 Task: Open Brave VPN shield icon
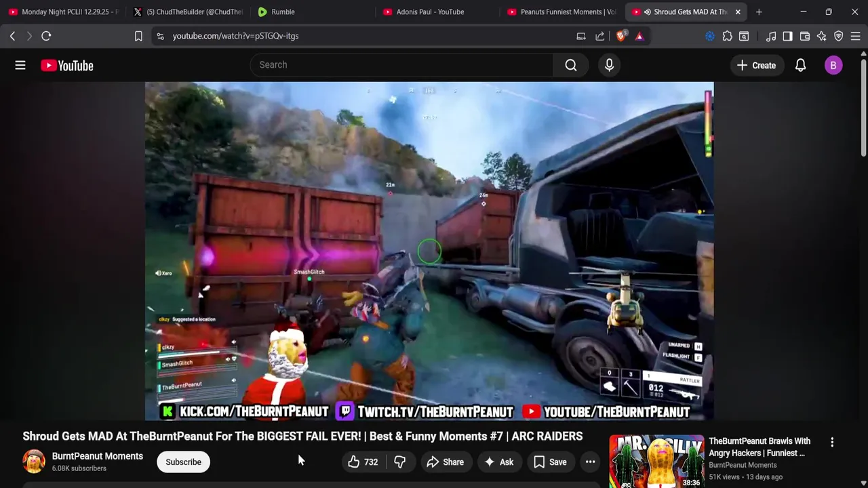point(839,36)
